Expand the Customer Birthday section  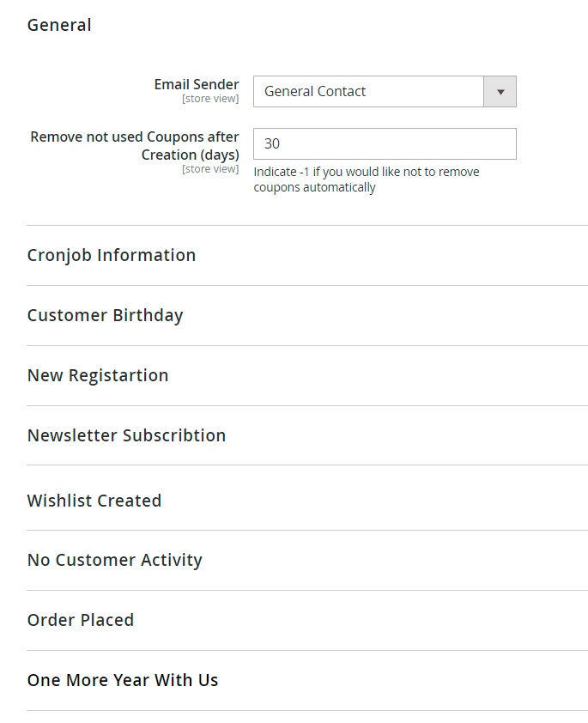click(105, 315)
